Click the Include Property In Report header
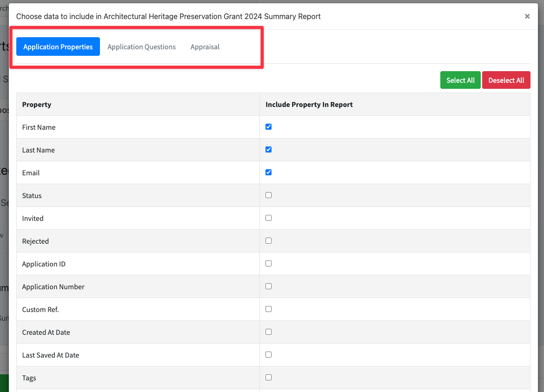544x392 pixels. (309, 105)
